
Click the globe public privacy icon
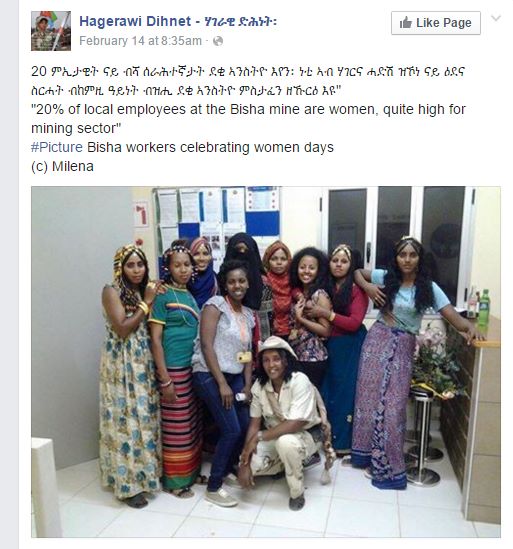[x=218, y=41]
